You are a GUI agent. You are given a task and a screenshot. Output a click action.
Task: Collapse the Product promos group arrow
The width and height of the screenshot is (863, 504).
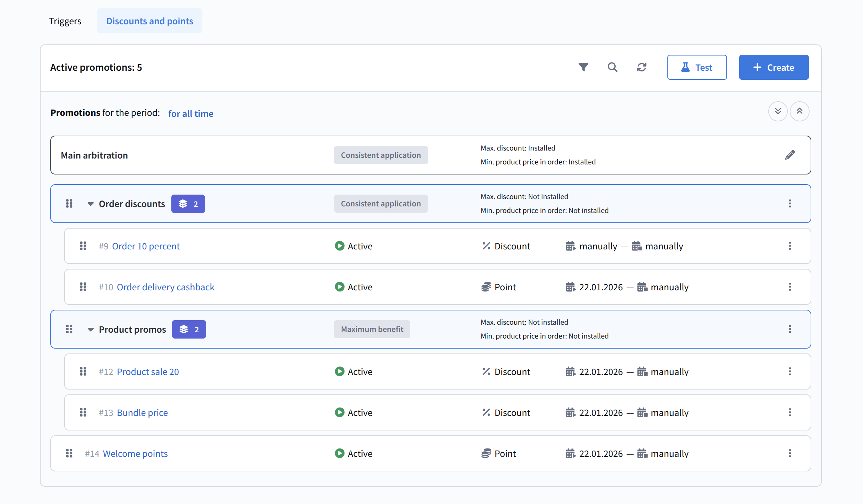pos(91,330)
